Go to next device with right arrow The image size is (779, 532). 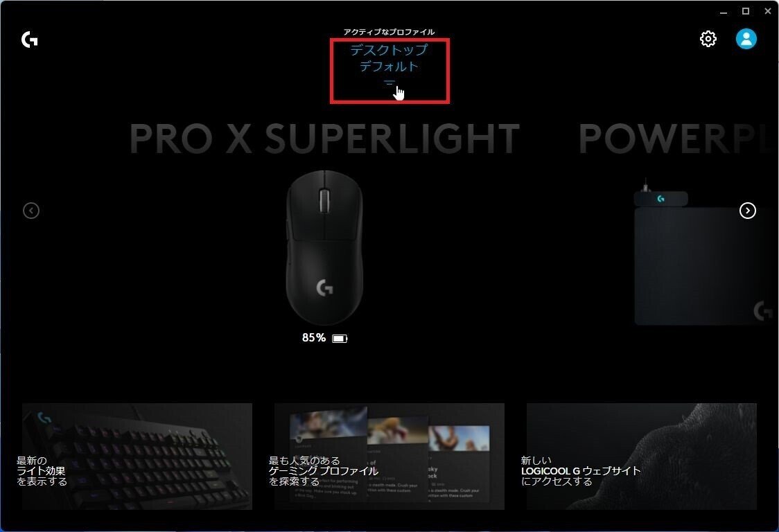747,211
